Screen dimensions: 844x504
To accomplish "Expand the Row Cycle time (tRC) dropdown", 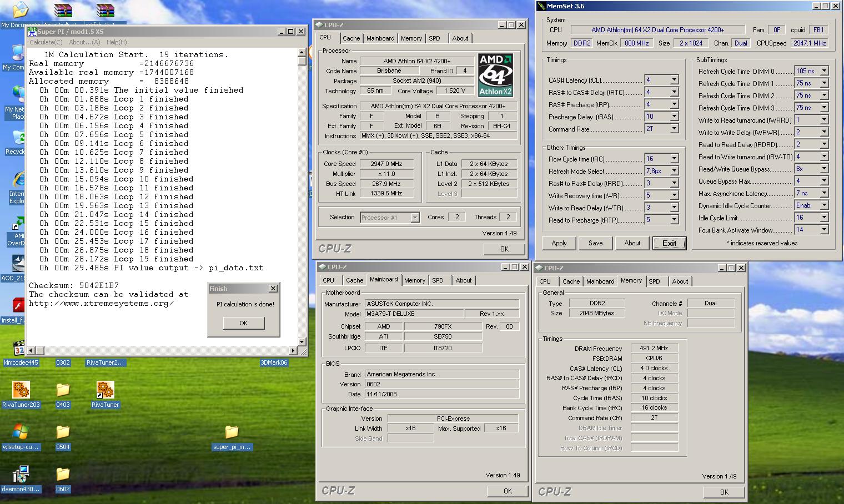I will tap(674, 159).
